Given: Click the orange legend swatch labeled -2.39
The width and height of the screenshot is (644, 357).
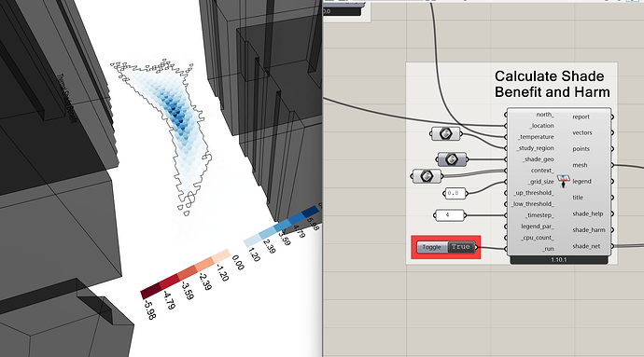Looking at the screenshot, I should (x=204, y=264).
